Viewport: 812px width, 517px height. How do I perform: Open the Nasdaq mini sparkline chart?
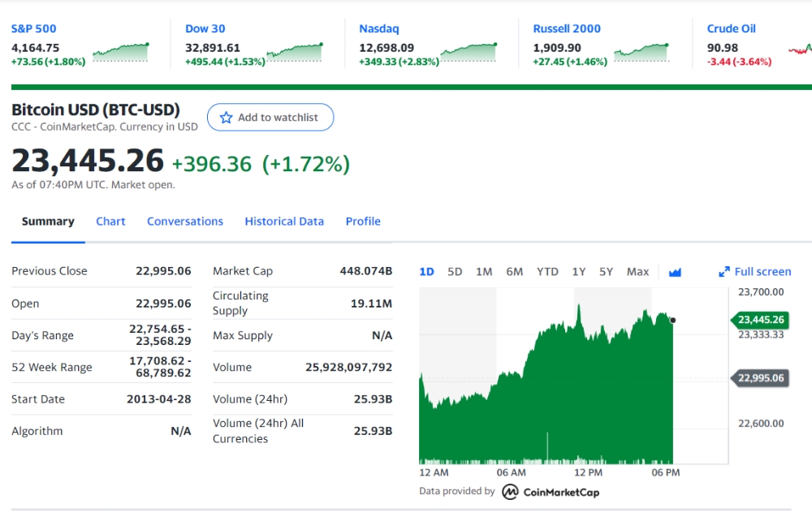coord(469,52)
